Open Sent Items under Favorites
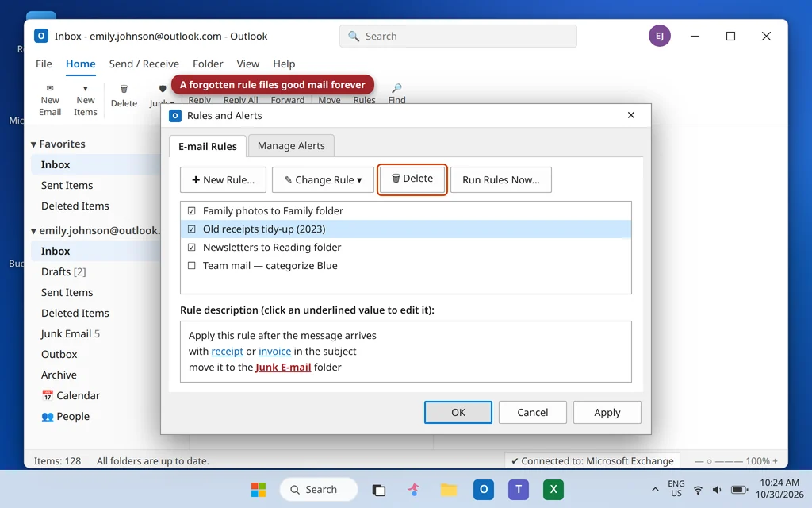Screen dimensions: 812x508 tap(96, 185)
